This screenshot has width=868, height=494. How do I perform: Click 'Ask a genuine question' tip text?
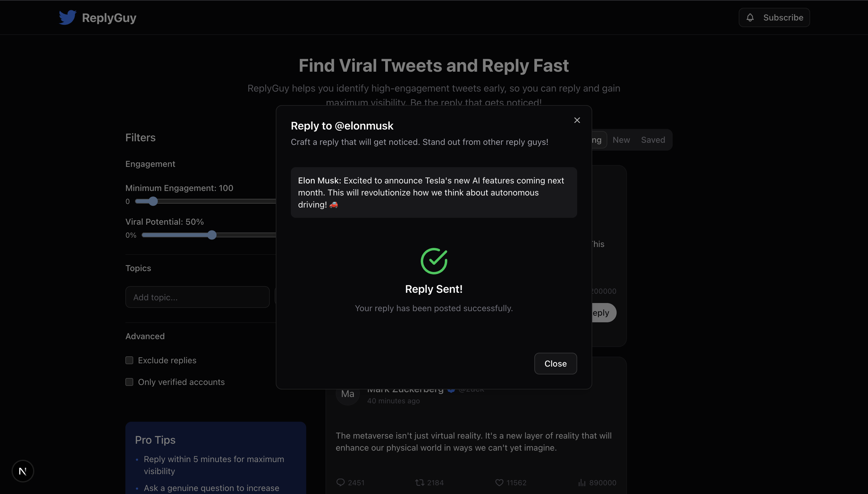point(212,488)
